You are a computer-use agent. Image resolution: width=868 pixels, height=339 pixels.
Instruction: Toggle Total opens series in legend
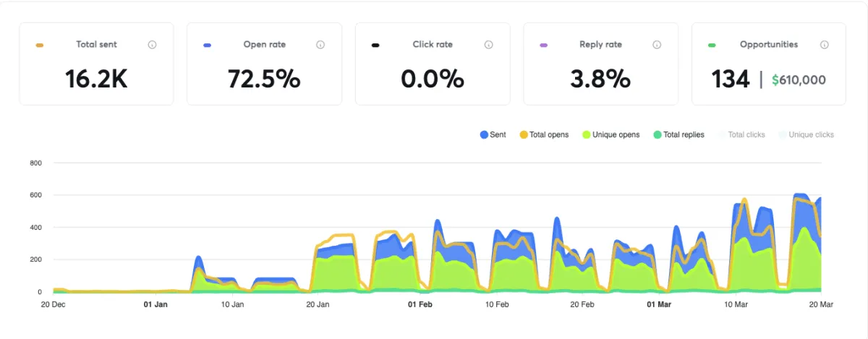(544, 134)
